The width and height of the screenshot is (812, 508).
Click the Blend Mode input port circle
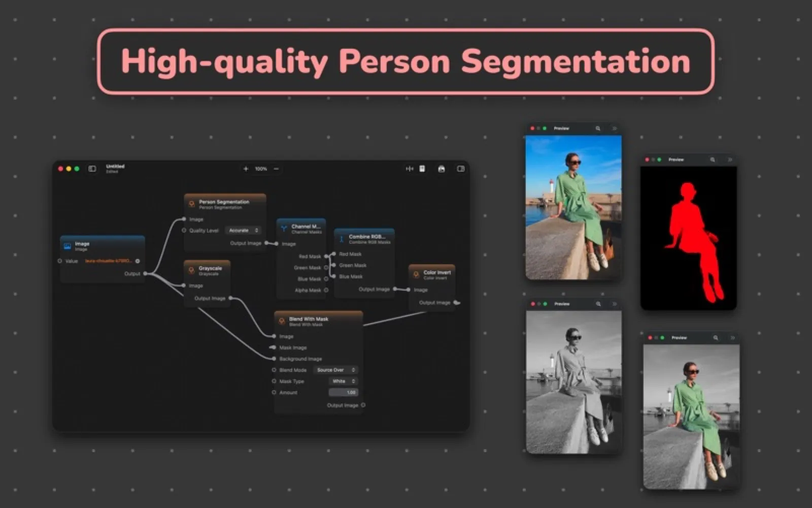tap(274, 370)
